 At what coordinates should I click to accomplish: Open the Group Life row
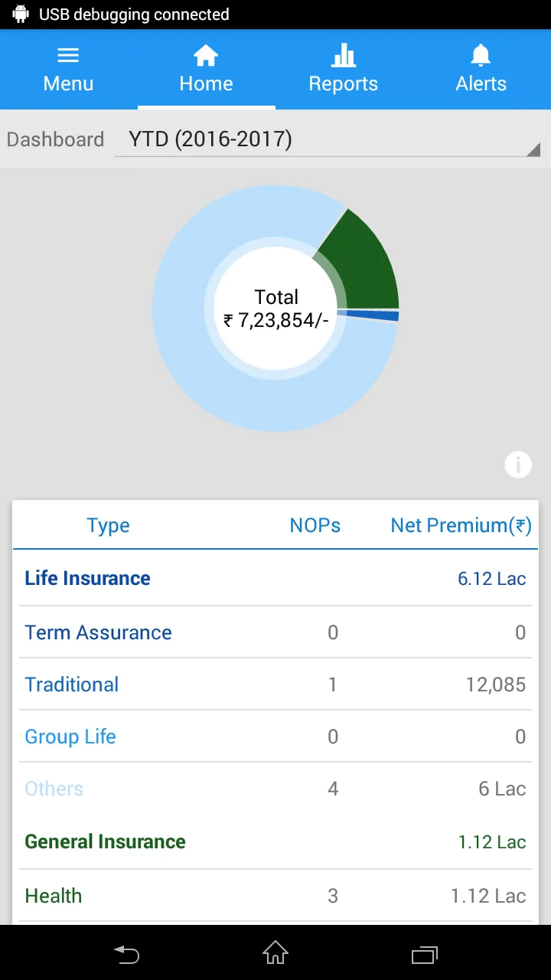pyautogui.click(x=275, y=737)
